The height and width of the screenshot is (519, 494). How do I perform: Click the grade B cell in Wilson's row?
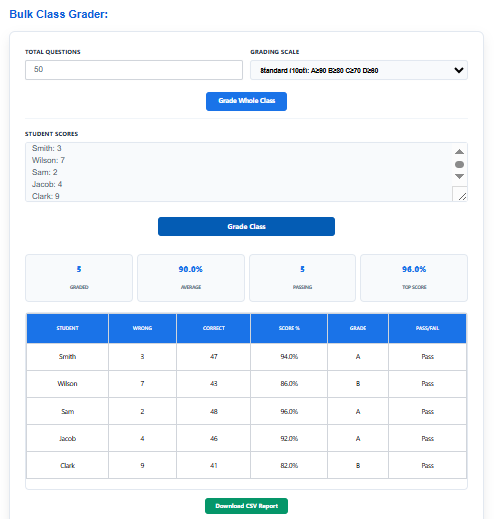click(x=358, y=384)
